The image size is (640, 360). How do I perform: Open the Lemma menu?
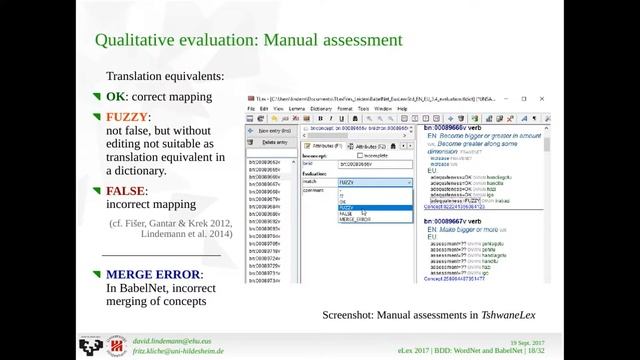[297, 109]
